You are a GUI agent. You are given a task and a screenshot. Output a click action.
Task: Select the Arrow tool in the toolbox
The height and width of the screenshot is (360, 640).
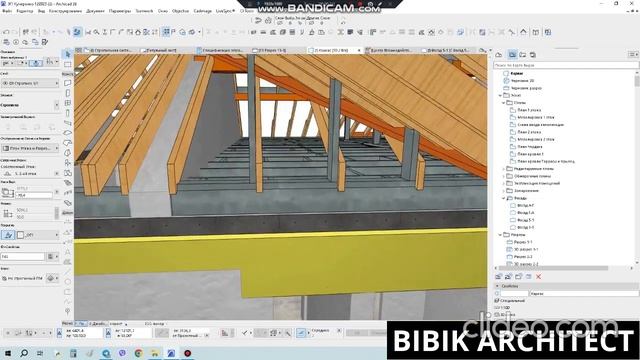(67, 55)
